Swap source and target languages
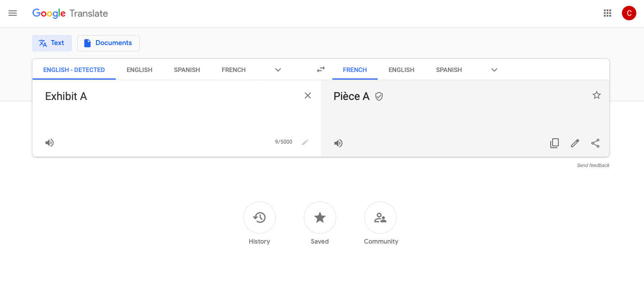This screenshot has width=644, height=299. pos(320,70)
